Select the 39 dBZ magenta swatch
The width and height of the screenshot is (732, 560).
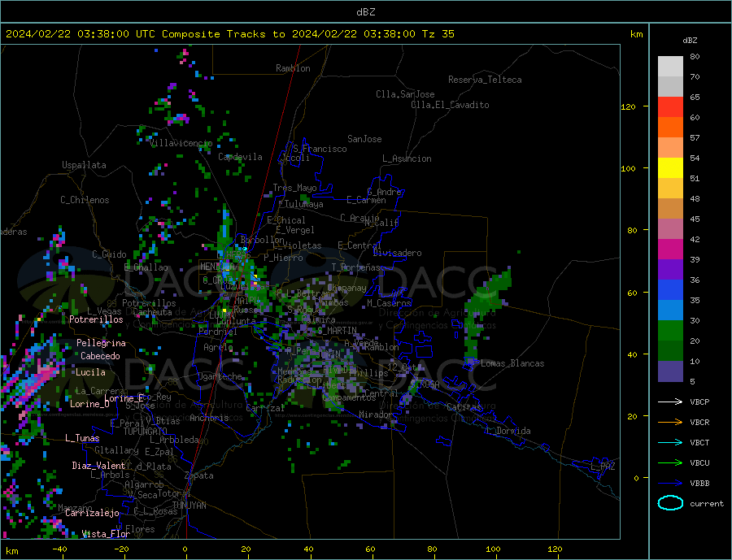[670, 250]
